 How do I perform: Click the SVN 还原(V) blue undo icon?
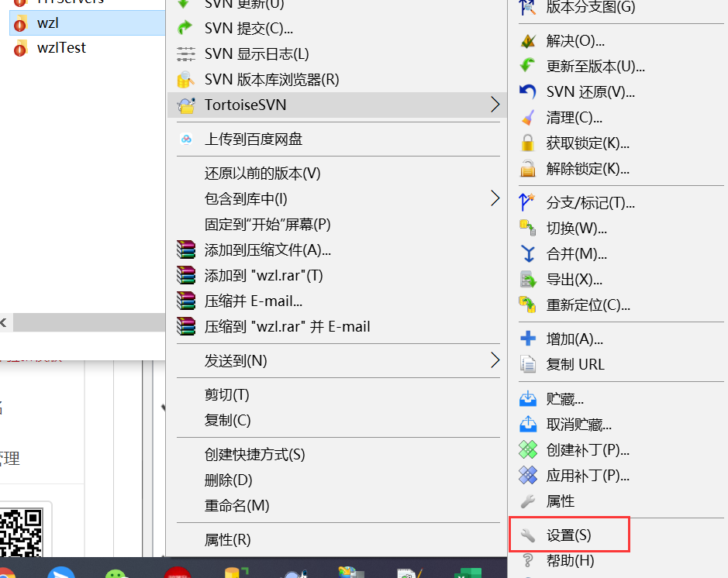tap(528, 92)
